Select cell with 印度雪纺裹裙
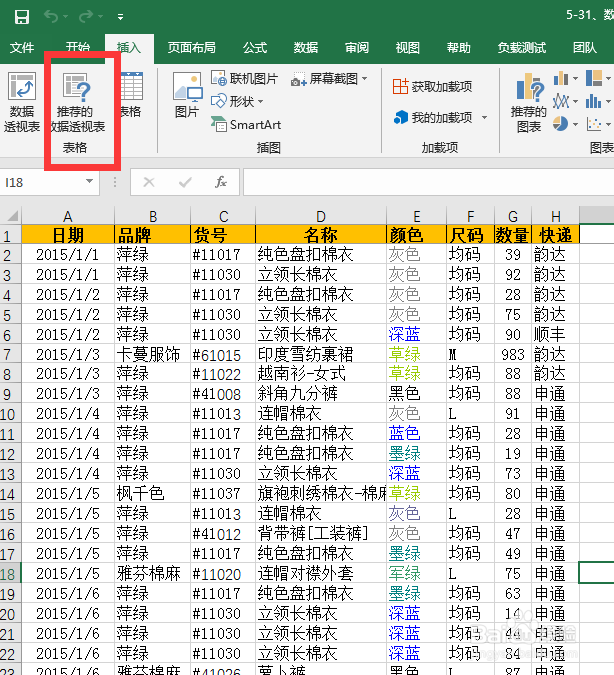This screenshot has width=614, height=675. point(321,355)
